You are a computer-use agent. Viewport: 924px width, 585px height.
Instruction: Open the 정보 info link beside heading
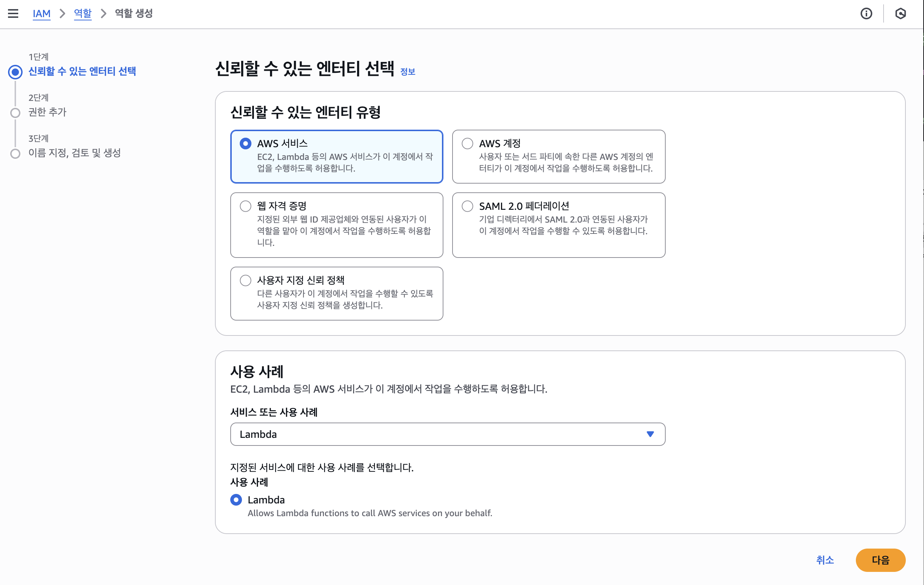coord(407,72)
